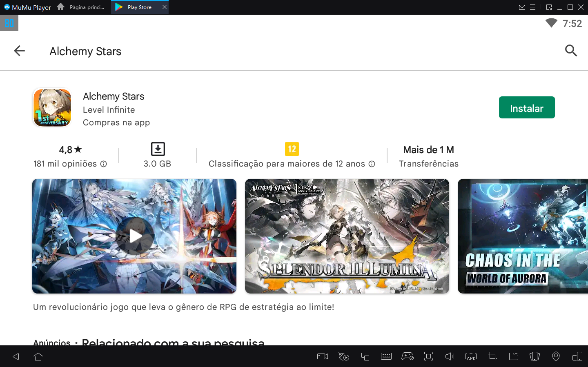This screenshot has height=367, width=588.
Task: Click the MuMu Player logo
Action: coord(27,7)
